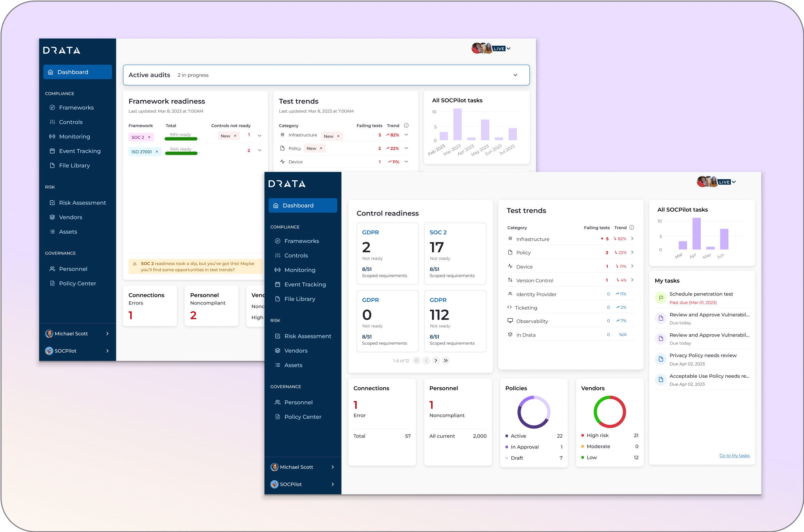
Task: Remove the New filter tag on Policy row
Action: pos(321,148)
